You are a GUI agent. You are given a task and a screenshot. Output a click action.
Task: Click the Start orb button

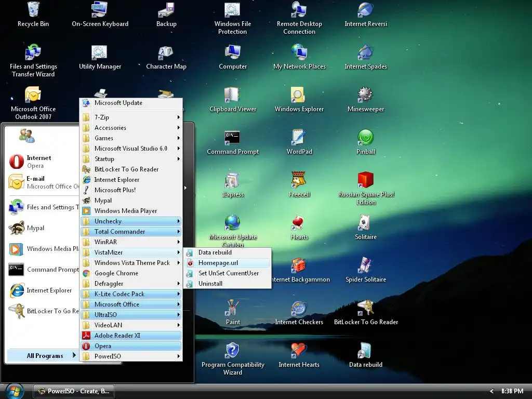pos(15,391)
